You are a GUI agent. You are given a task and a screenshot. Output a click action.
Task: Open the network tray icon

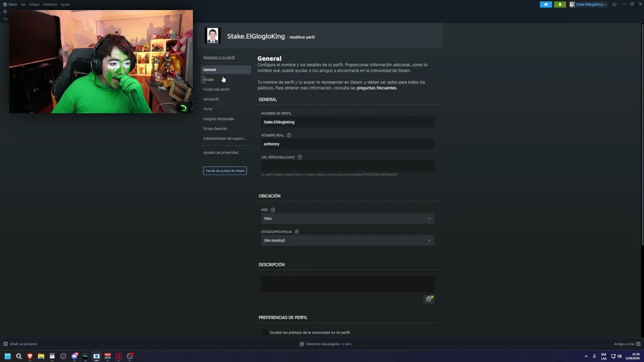[x=613, y=356]
